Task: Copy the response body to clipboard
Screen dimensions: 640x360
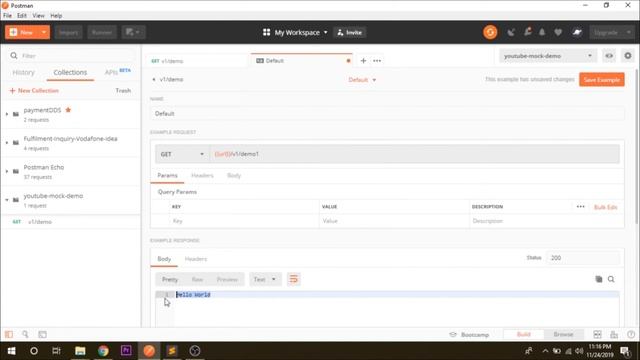Action: (x=598, y=279)
